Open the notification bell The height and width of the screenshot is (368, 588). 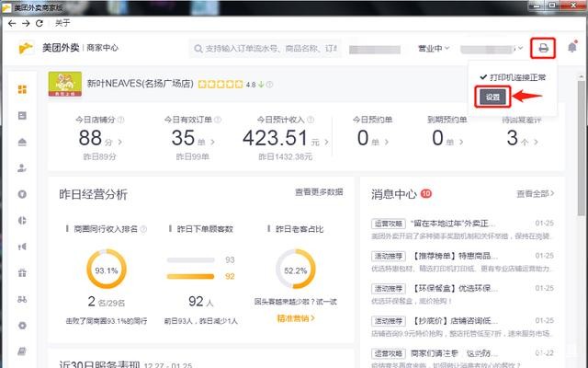pos(572,47)
